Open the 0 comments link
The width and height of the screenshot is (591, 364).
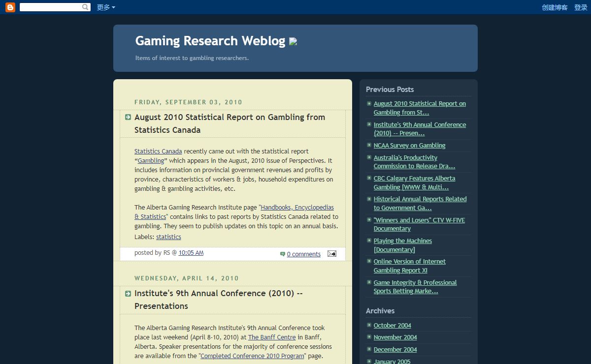(304, 254)
